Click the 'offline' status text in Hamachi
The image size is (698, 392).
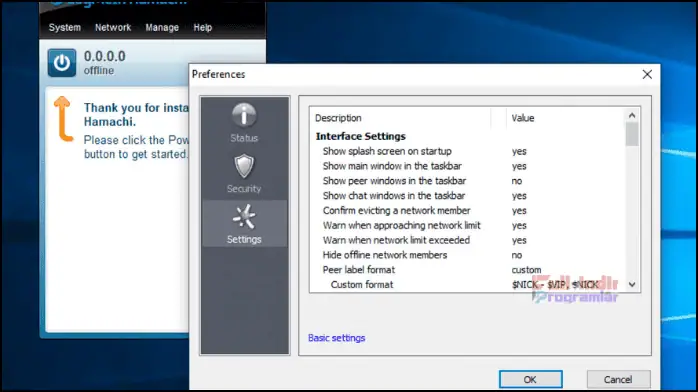tap(99, 71)
